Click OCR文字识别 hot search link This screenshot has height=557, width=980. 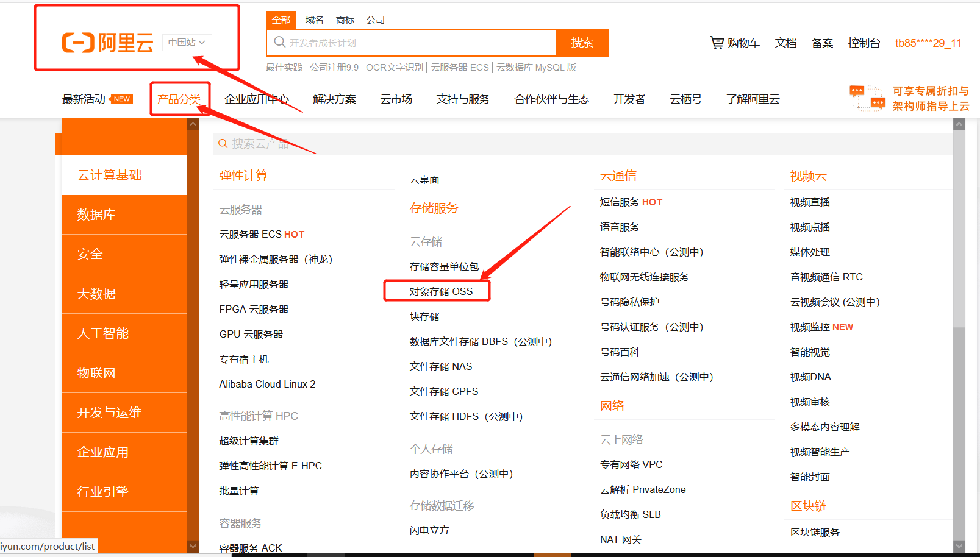395,68
